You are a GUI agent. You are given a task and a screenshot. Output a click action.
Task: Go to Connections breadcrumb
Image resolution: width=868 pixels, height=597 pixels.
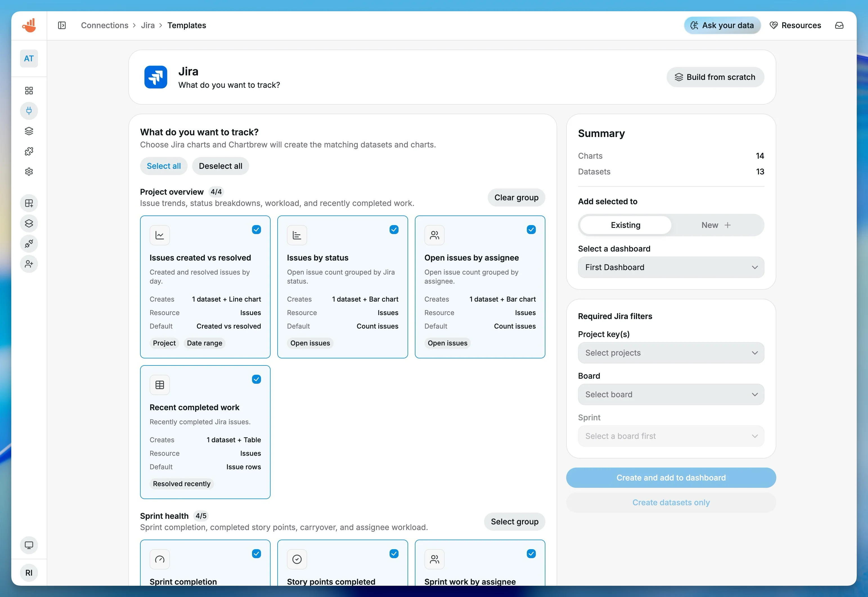pyautogui.click(x=105, y=25)
